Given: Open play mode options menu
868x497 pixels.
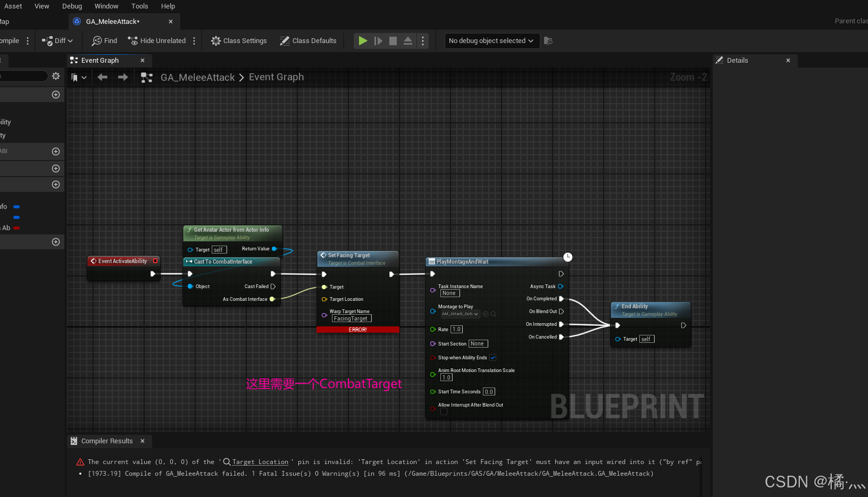Looking at the screenshot, I should coord(423,41).
